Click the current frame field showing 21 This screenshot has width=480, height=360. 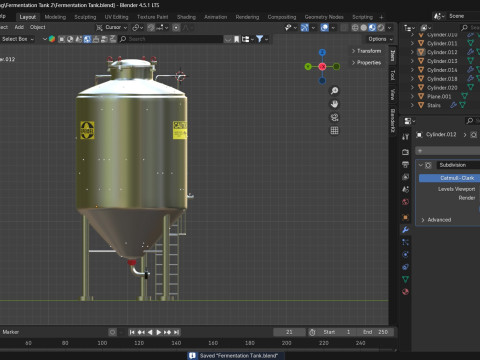(289, 332)
